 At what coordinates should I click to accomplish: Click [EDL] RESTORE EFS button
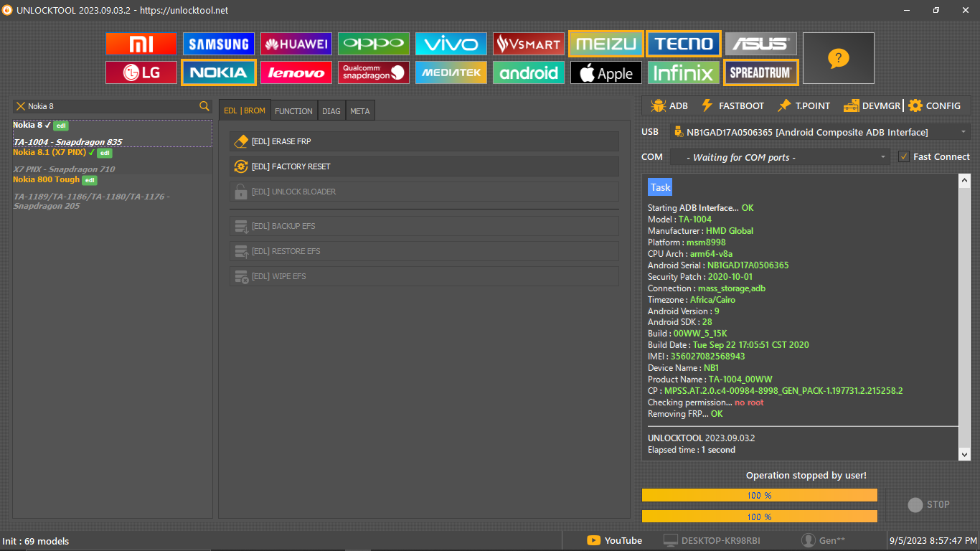424,251
